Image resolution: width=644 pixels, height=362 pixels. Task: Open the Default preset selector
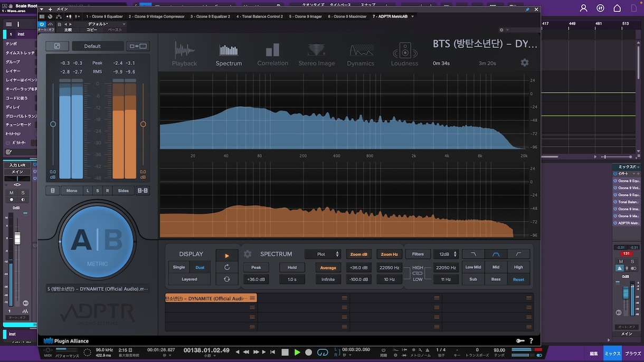(x=98, y=46)
